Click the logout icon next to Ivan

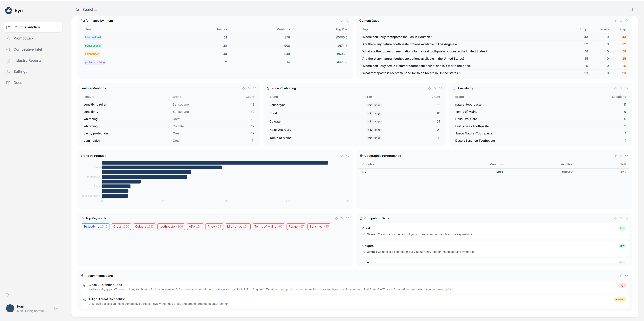[56, 309]
